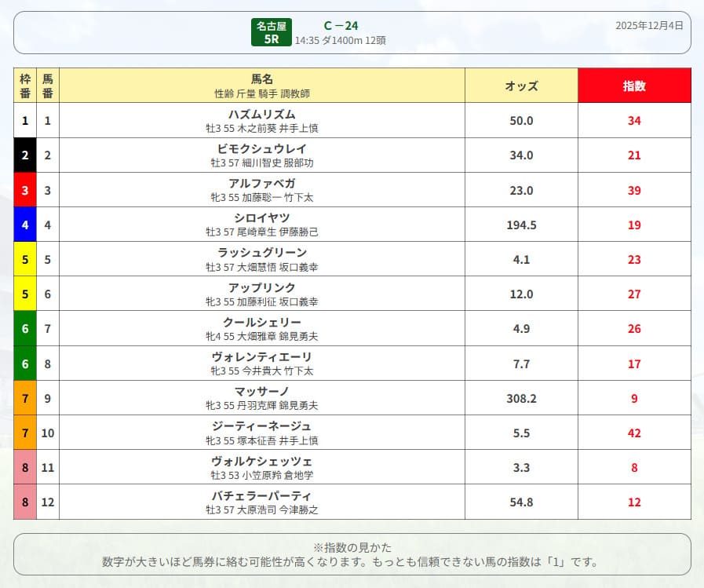Click the red frame 3 color cell
The height and width of the screenshot is (588, 704).
[x=25, y=190]
